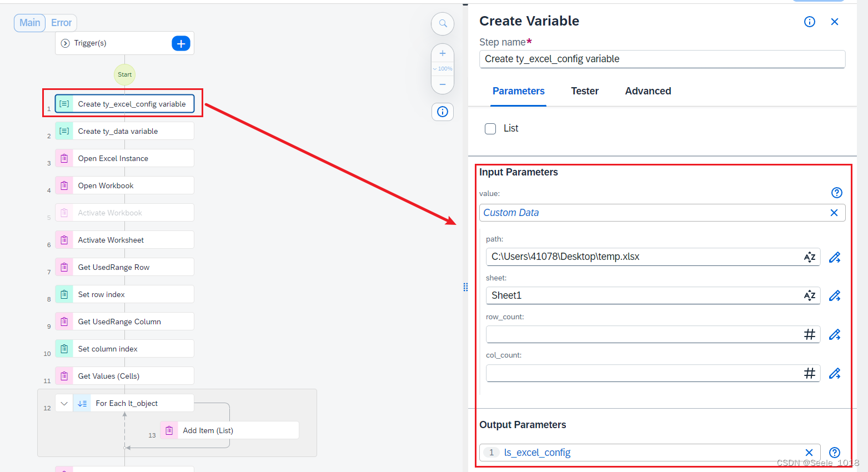This screenshot has height=472, width=868.
Task: Select the Activate Workbook step
Action: (x=124, y=213)
